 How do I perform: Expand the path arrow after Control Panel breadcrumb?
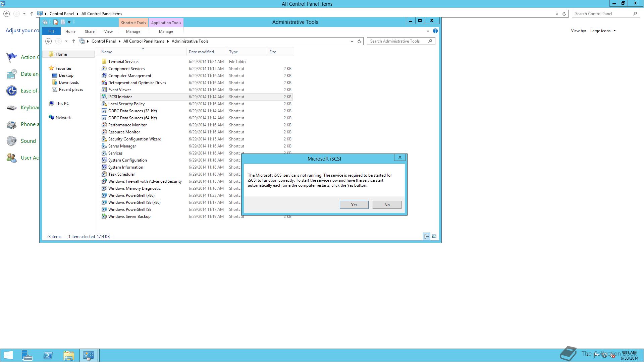pos(119,41)
